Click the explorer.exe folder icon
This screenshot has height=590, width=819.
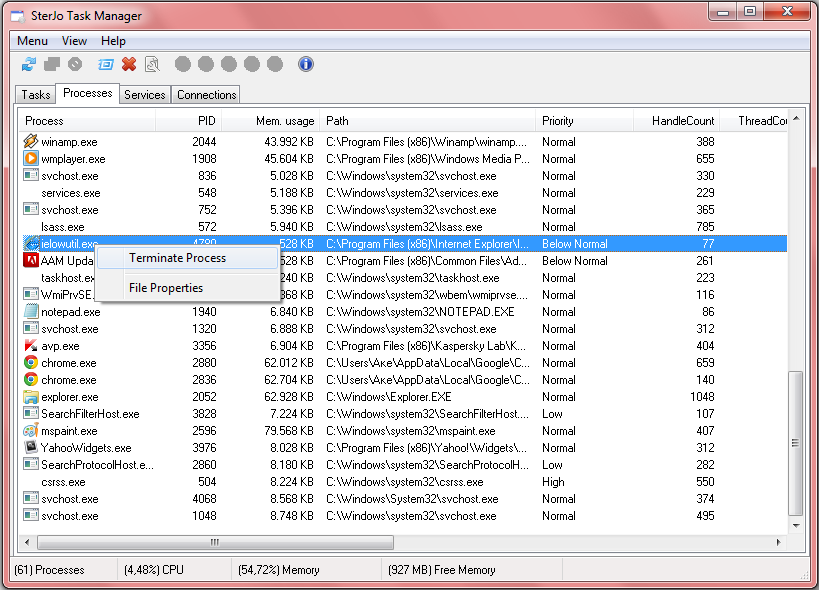click(x=31, y=396)
